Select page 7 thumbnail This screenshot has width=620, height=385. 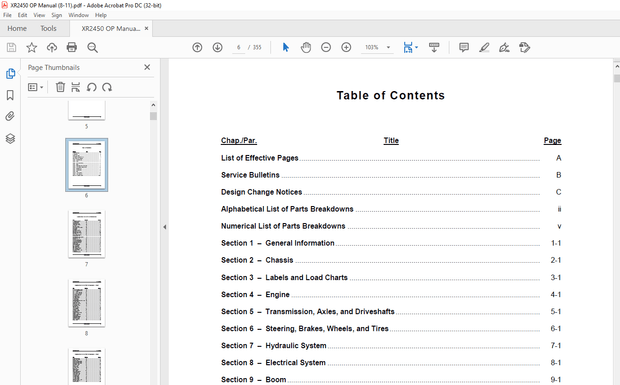coord(87,234)
